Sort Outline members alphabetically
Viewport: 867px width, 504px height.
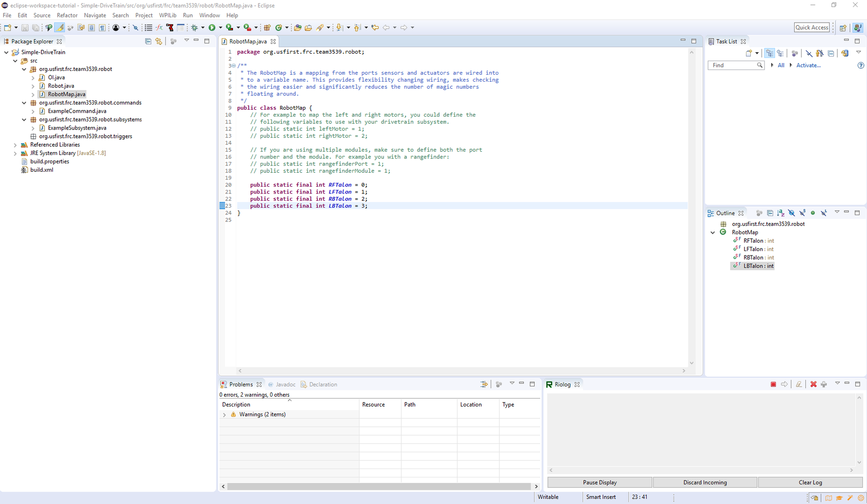780,213
